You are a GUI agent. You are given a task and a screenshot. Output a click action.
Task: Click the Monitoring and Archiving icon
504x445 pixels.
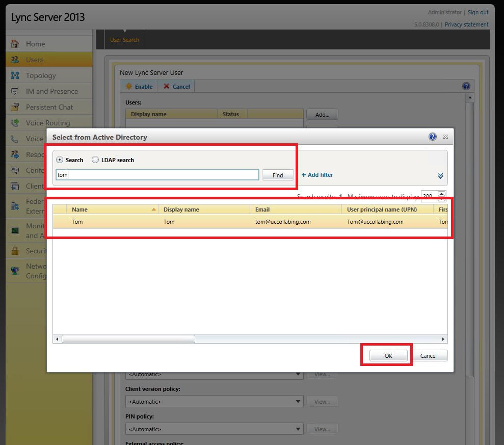coord(15,230)
